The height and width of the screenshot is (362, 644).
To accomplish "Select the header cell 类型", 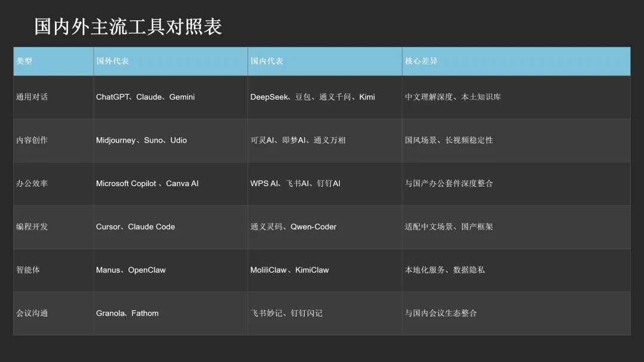I will 54,61.
